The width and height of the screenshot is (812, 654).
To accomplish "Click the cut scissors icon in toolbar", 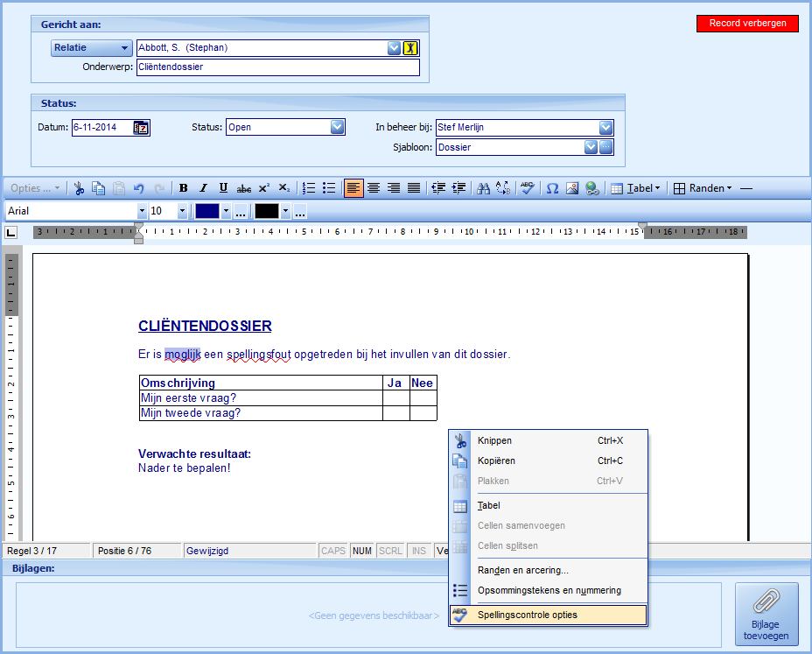I will coord(79,188).
